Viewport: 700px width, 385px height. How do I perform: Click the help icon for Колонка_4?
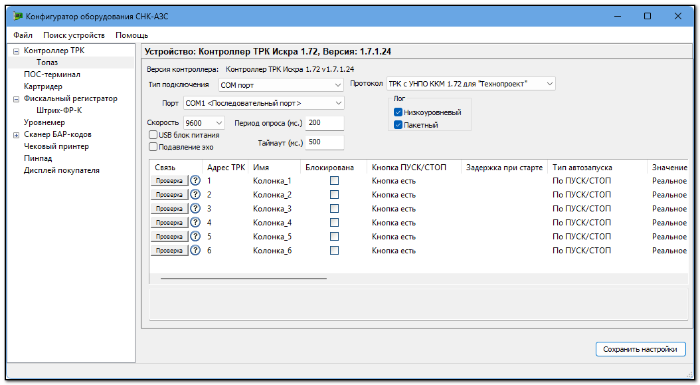tap(195, 222)
